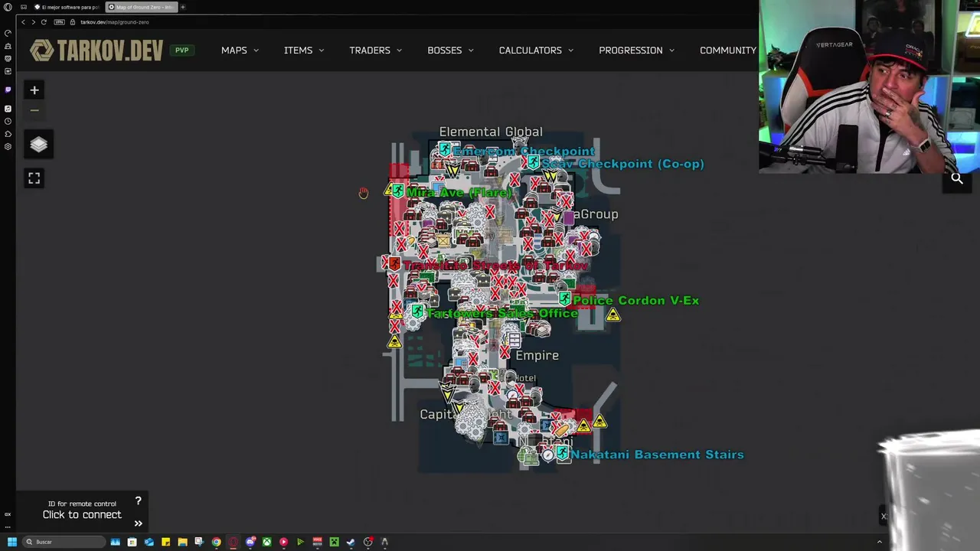Click the tarkov.dev address bar

(115, 22)
